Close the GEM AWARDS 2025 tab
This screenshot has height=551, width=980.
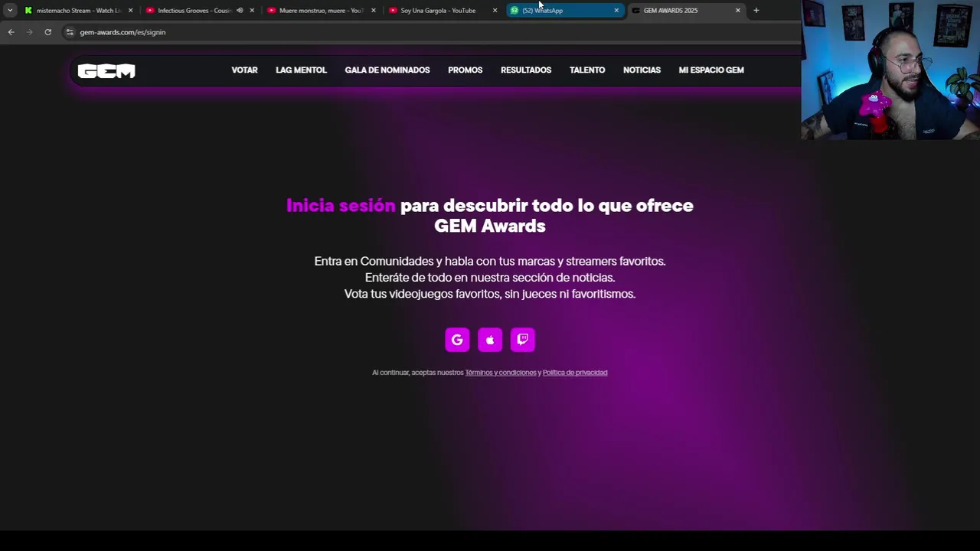point(738,11)
